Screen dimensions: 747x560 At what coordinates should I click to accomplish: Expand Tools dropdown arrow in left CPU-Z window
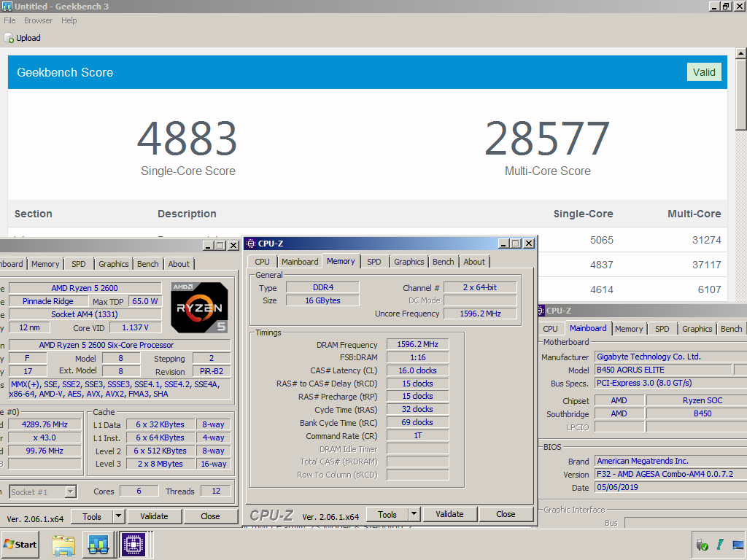tap(119, 517)
